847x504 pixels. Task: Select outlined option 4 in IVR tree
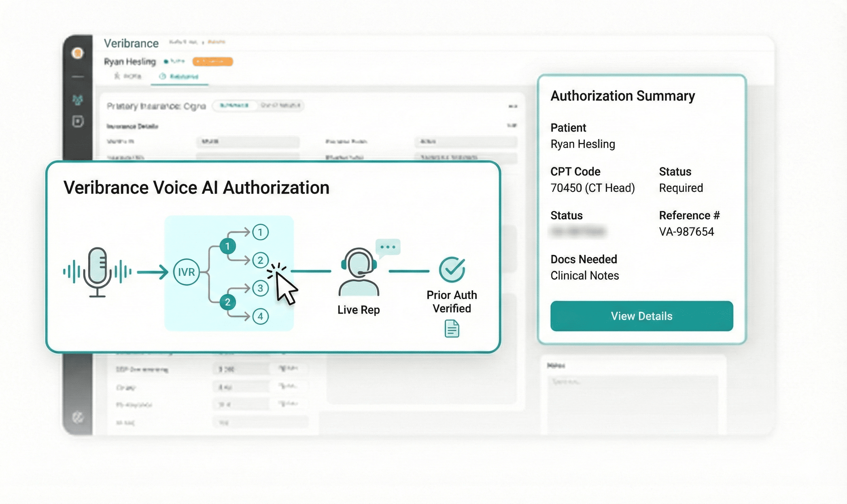261,317
